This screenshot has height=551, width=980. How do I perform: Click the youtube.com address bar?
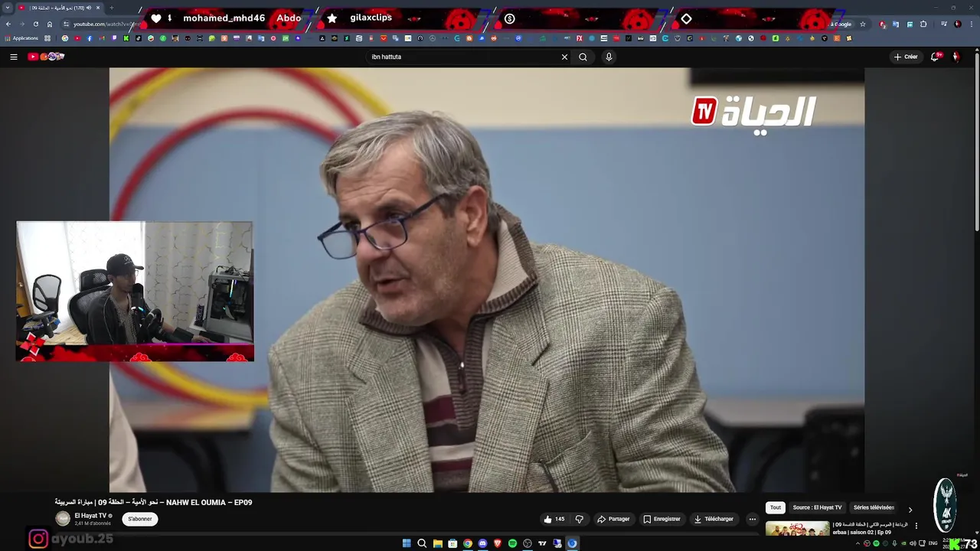click(107, 24)
